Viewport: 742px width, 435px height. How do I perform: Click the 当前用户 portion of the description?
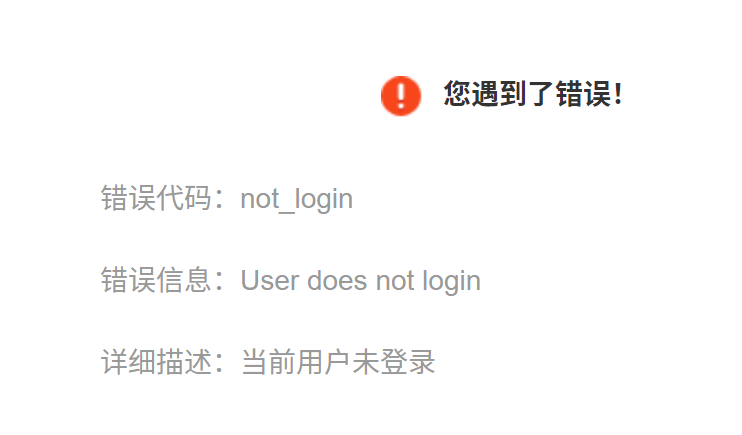(x=295, y=362)
